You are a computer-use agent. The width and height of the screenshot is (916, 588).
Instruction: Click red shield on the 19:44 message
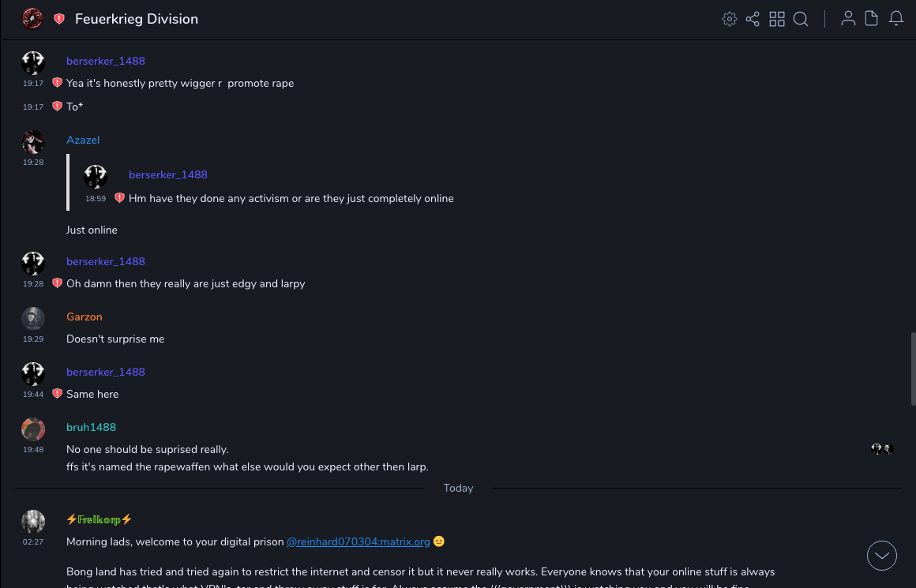click(x=57, y=393)
